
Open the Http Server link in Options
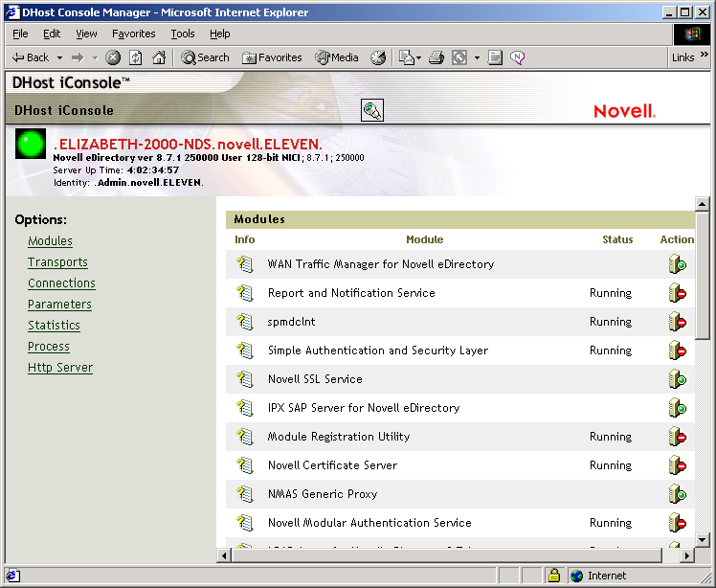[x=59, y=368]
